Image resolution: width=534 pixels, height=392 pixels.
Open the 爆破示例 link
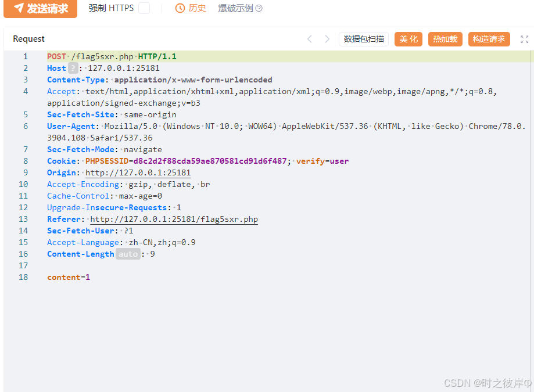click(x=235, y=8)
